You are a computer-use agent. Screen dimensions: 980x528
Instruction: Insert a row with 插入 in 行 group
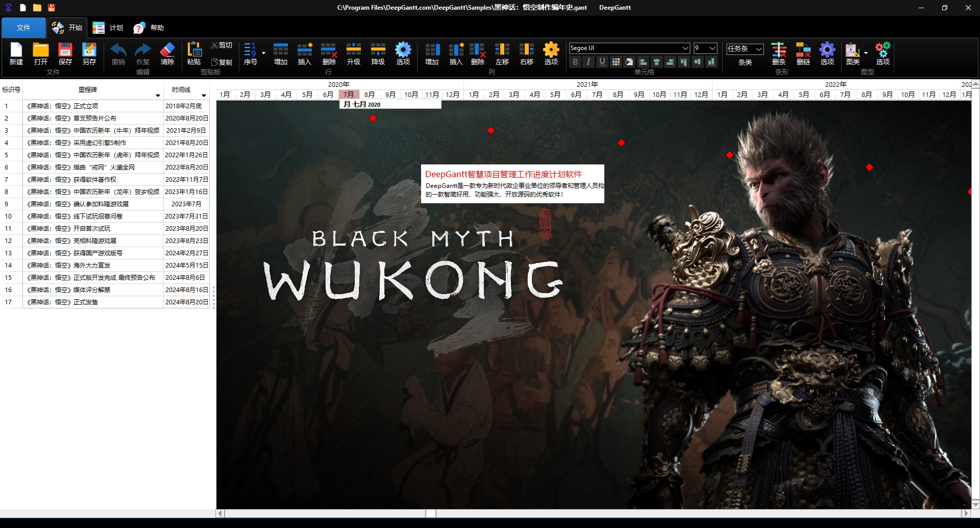(x=305, y=54)
